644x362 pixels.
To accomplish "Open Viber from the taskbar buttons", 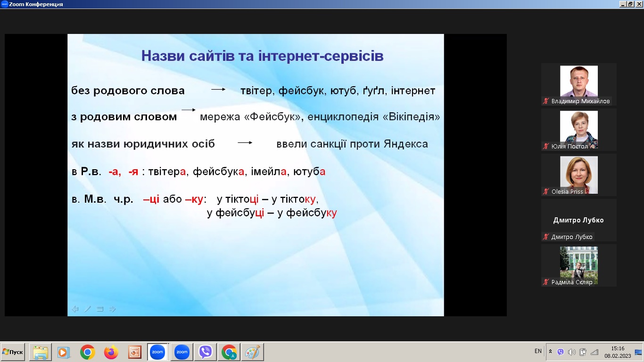I will tap(205, 352).
